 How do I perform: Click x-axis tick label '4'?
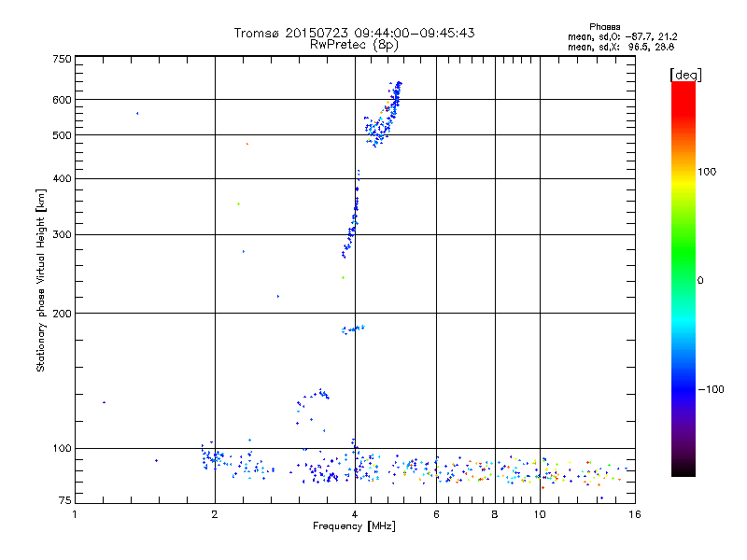(x=355, y=514)
